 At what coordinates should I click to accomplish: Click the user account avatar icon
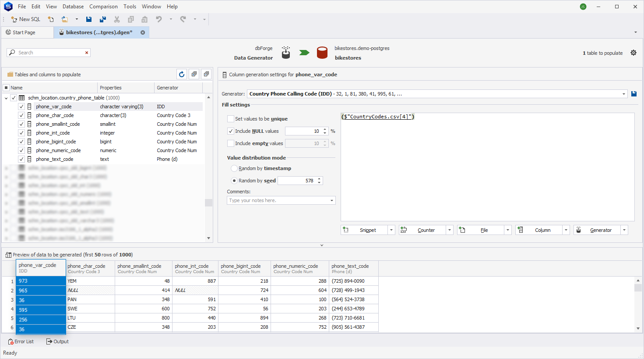coord(583,7)
